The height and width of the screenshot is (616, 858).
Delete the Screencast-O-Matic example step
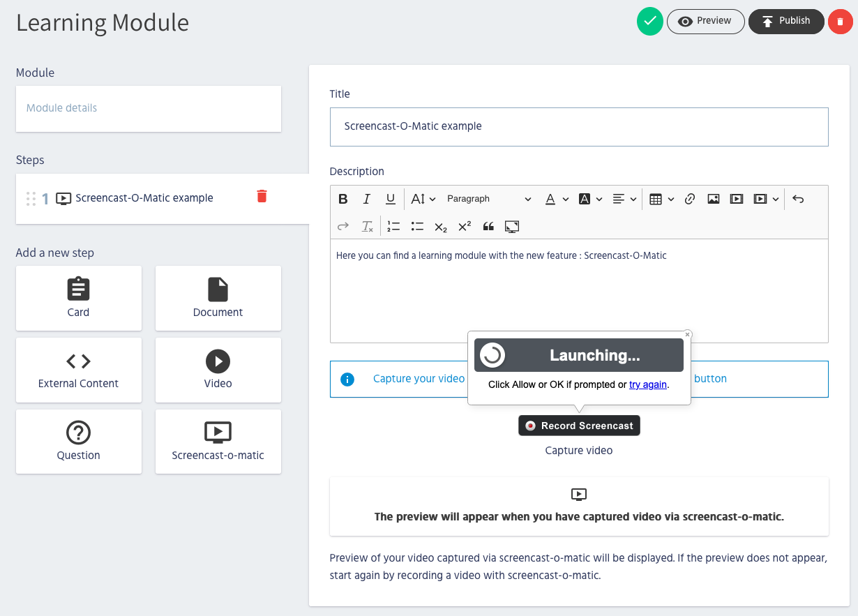(262, 196)
